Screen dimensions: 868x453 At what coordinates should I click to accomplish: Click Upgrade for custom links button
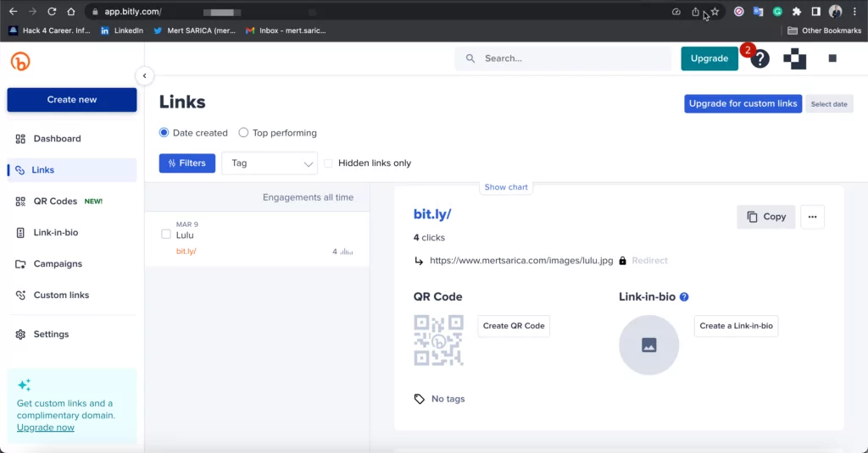coord(743,103)
